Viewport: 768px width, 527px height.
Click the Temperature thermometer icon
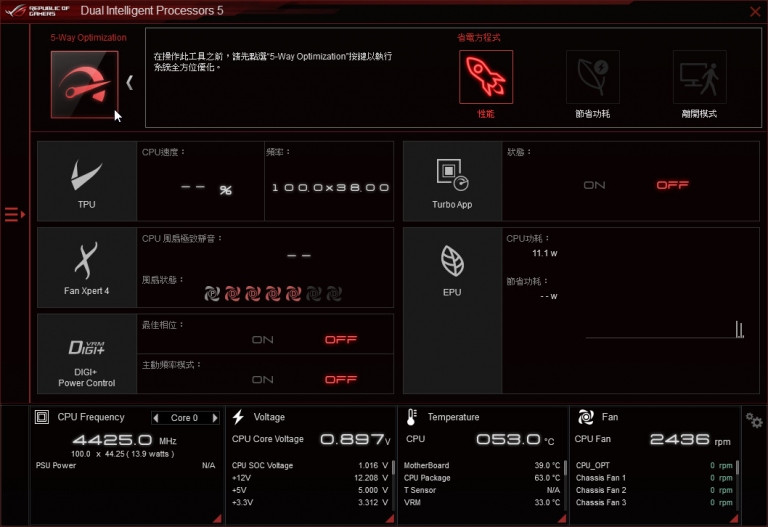point(411,417)
